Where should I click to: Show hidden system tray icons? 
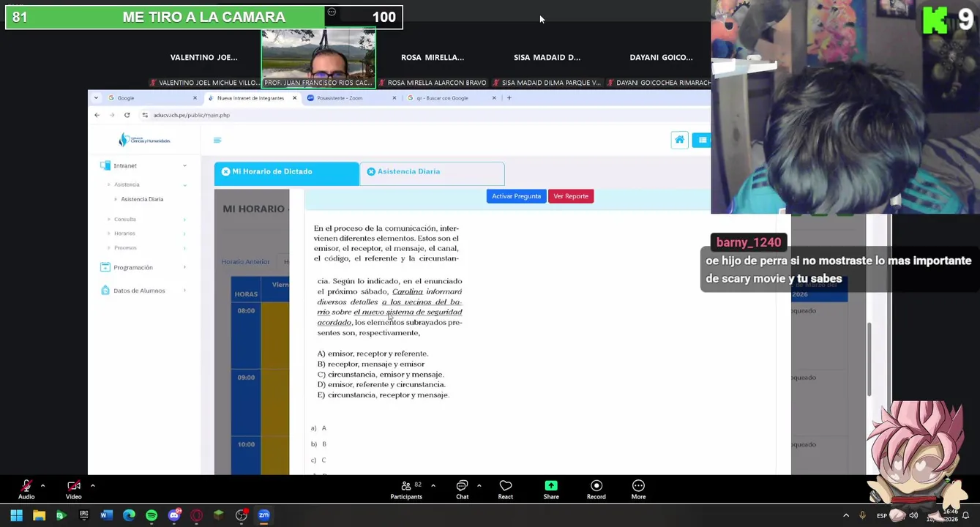pyautogui.click(x=846, y=515)
